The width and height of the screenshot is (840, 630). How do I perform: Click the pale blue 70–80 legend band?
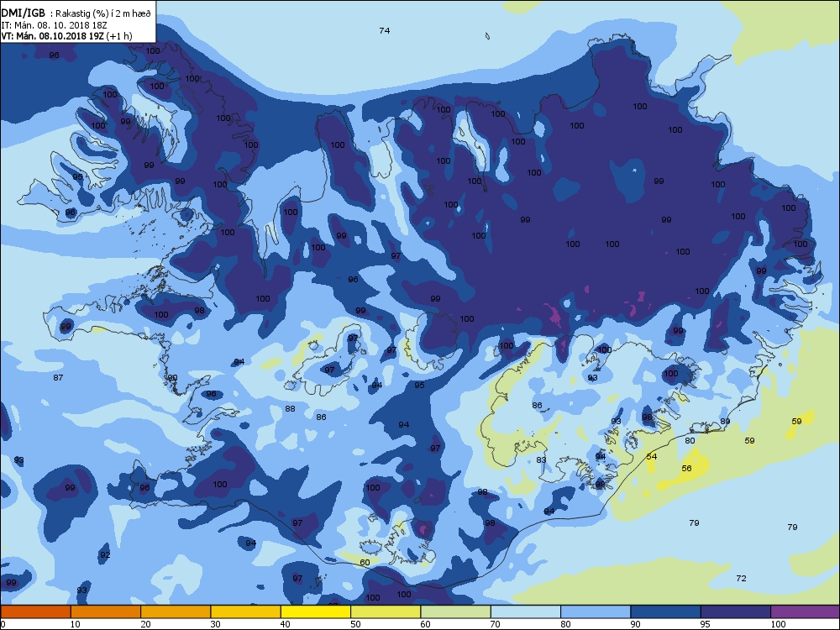pyautogui.click(x=526, y=612)
